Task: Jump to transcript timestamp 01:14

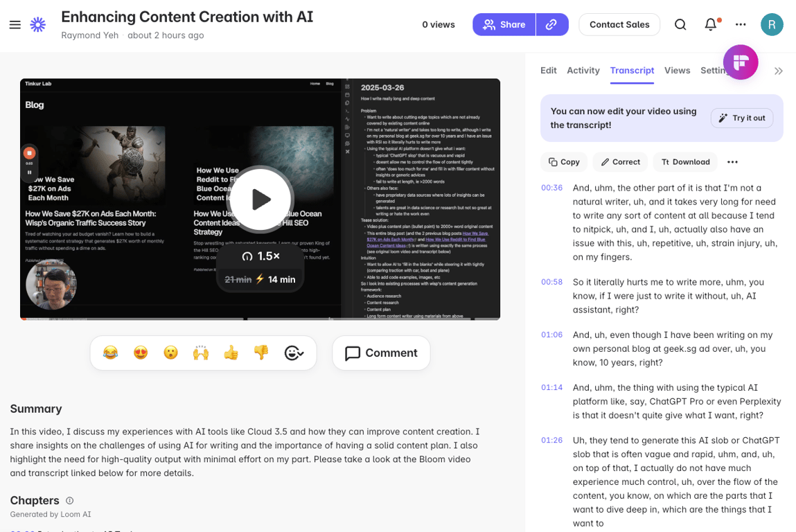Action: pyautogui.click(x=552, y=388)
